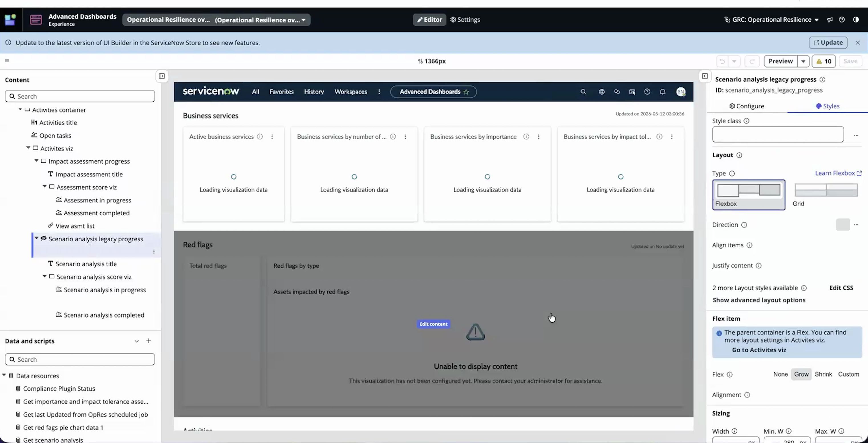This screenshot has height=443, width=868.
Task: Open the ServiceNow app launcher icon
Action: coord(10,20)
